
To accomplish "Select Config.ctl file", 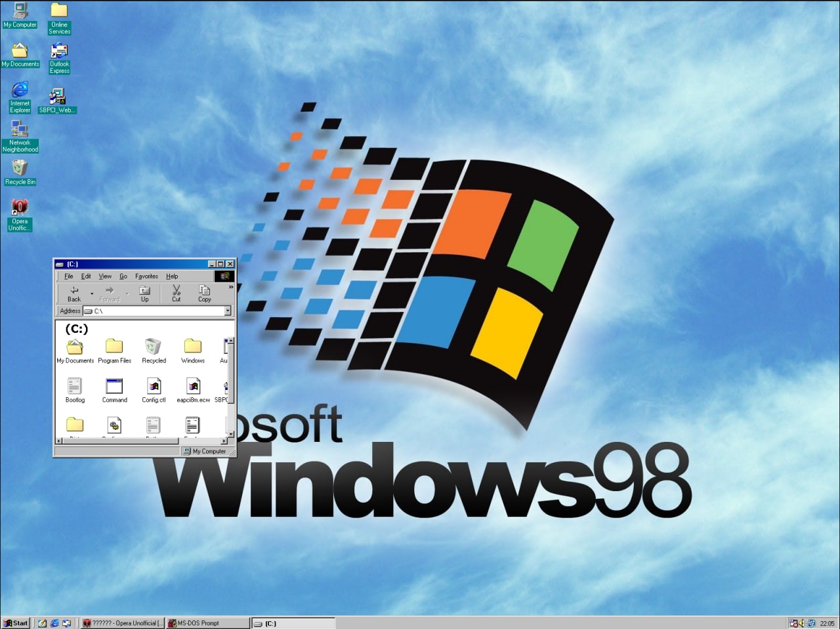I will point(154,391).
